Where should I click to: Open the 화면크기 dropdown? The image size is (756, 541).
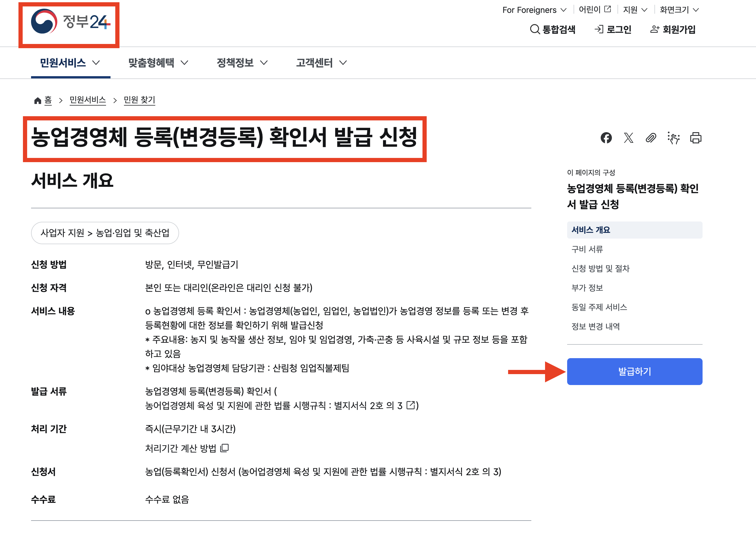point(679,10)
